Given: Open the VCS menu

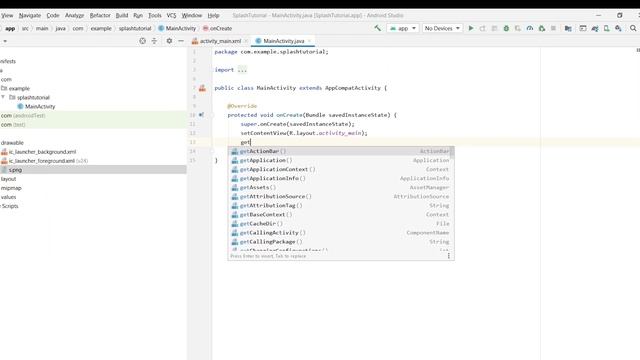Looking at the screenshot, I should (x=171, y=15).
